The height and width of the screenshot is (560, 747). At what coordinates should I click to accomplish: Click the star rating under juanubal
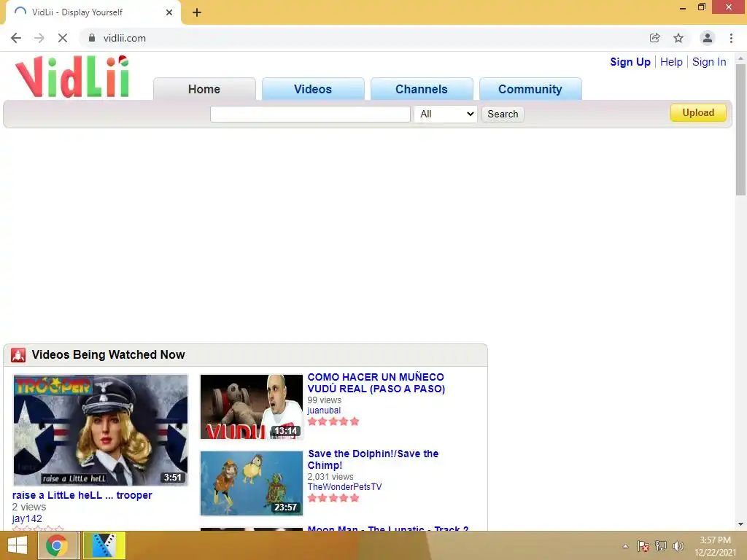[x=333, y=421]
